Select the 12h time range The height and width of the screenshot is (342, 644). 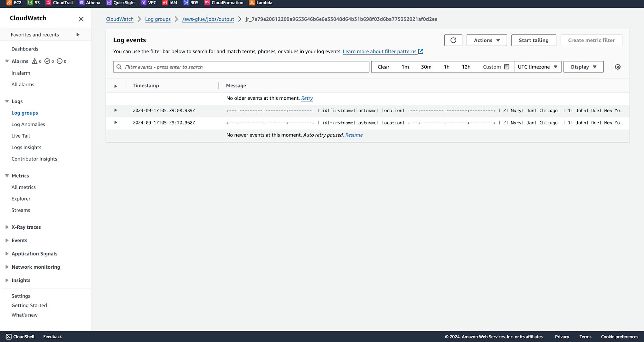[x=466, y=67]
